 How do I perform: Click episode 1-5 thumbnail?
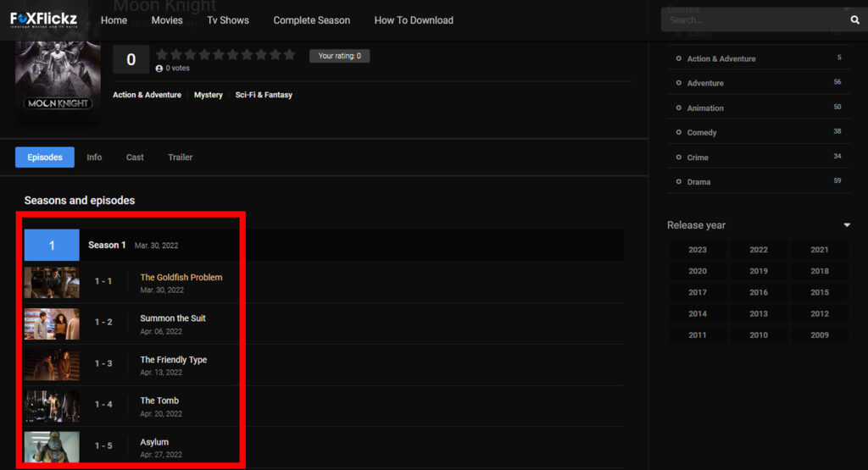point(52,447)
